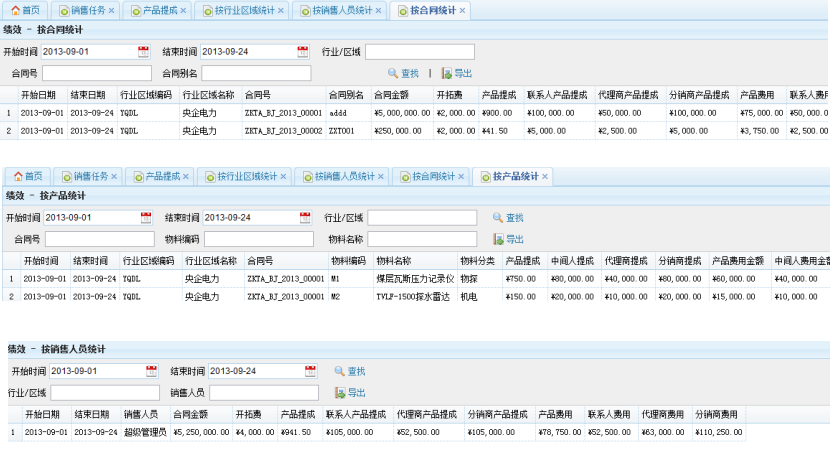The image size is (831, 465).
Task: Select the 煤层瓦斯压力记录仪 product row
Action: coord(414,279)
